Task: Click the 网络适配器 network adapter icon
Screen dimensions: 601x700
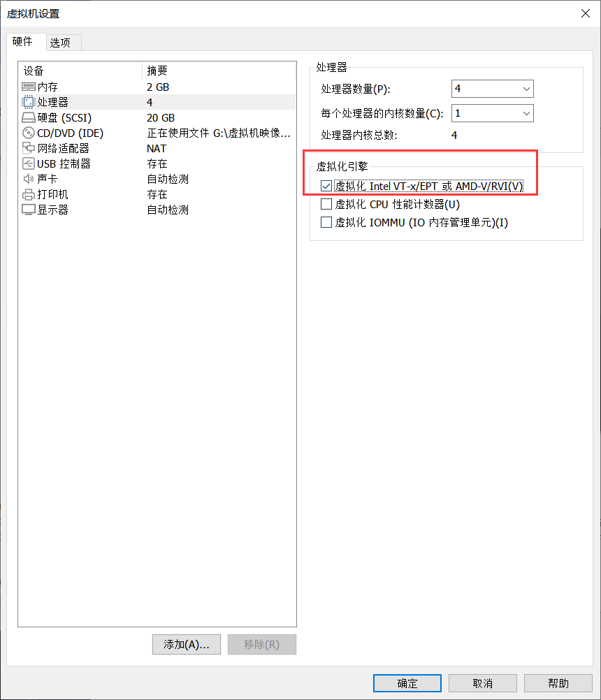Action: [29, 148]
